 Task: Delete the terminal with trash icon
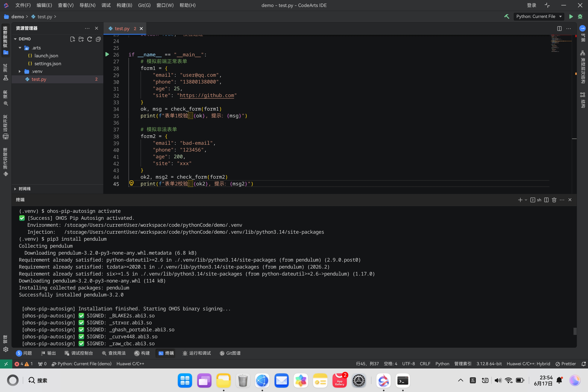coord(554,200)
